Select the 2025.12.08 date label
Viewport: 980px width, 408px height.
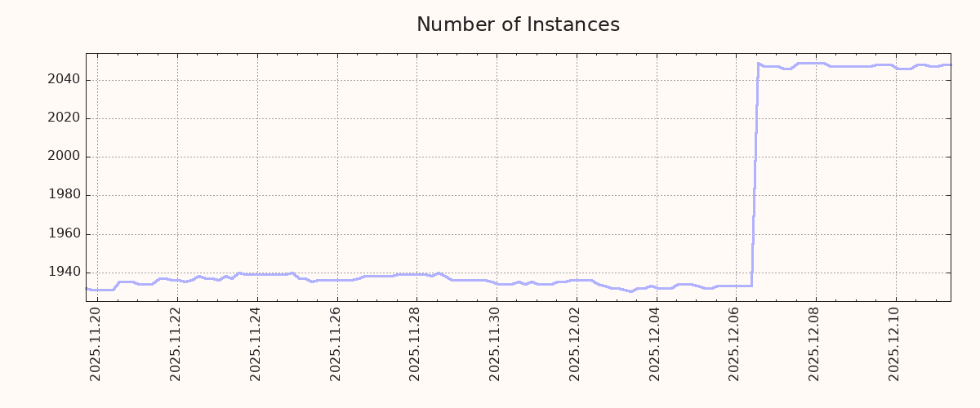(815, 344)
